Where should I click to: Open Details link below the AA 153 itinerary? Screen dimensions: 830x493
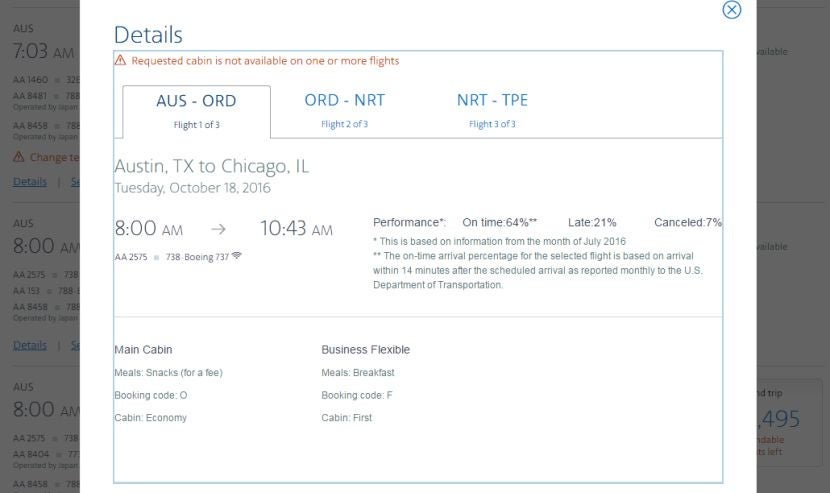point(29,345)
